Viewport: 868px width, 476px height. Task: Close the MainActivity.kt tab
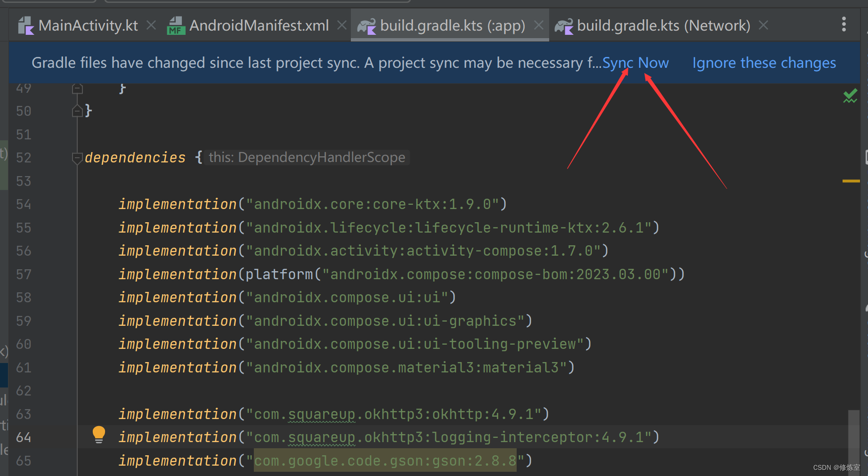[151, 25]
